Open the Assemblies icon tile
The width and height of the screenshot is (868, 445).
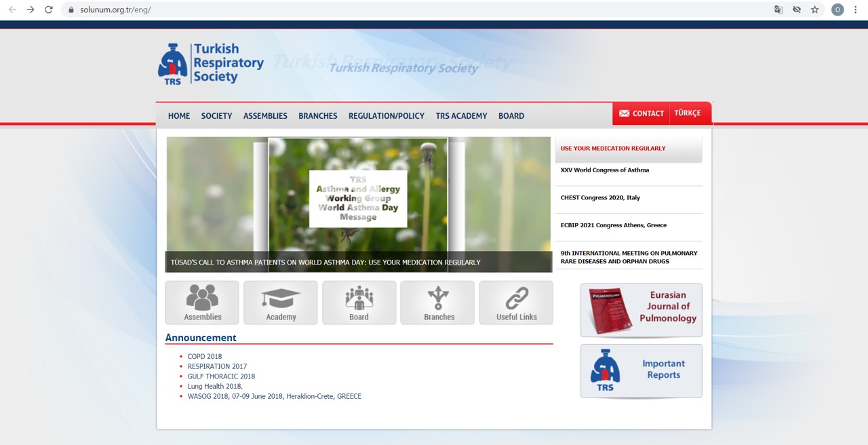point(202,303)
